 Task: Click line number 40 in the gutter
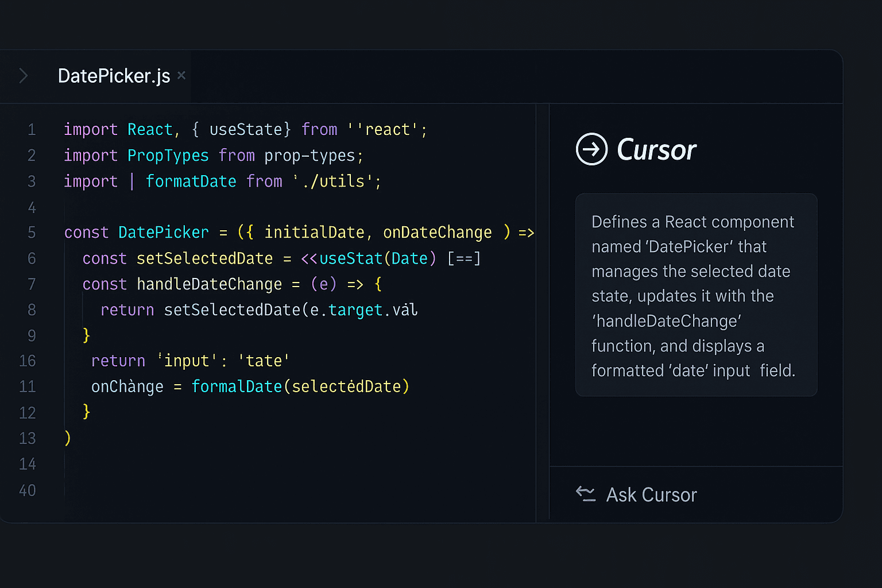[28, 490]
